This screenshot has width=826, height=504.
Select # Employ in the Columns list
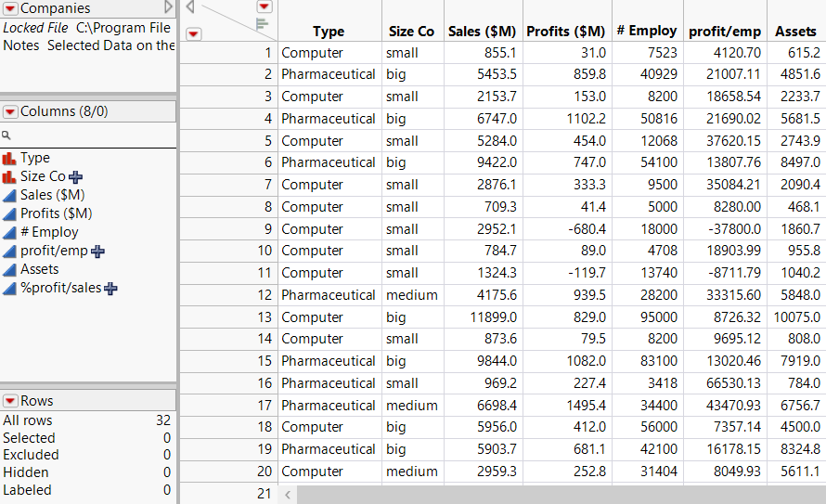[x=49, y=232]
